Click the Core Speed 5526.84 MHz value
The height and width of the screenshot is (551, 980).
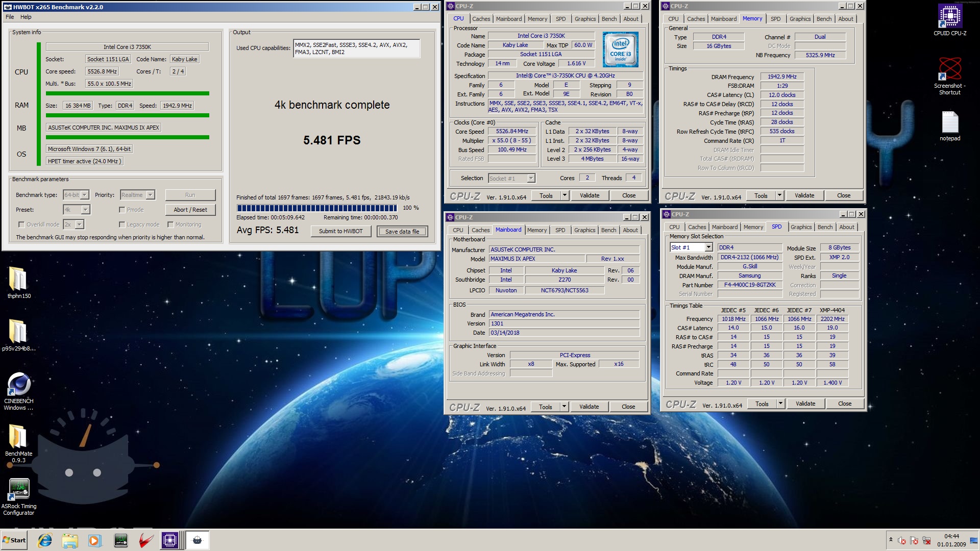[512, 131]
